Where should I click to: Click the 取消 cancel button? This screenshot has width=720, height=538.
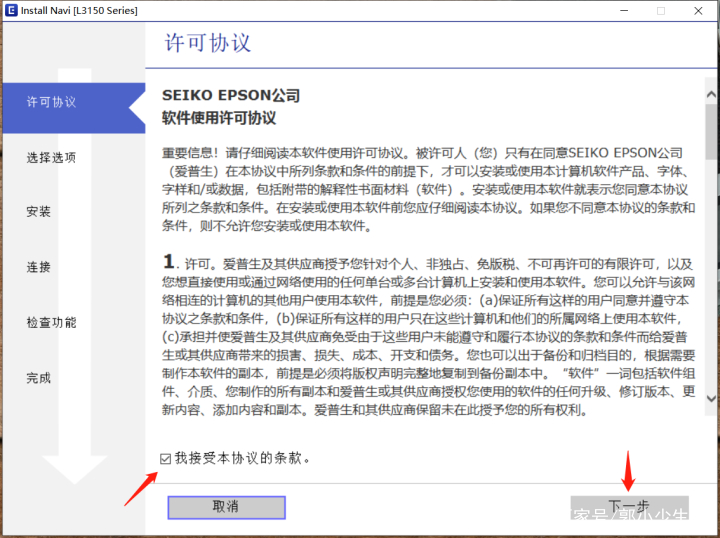coord(226,507)
